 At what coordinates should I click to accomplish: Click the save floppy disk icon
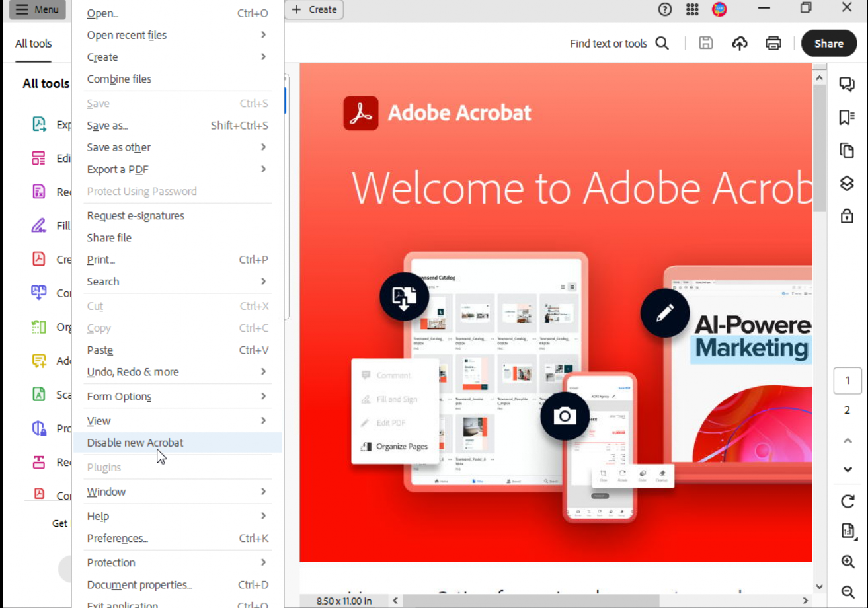706,44
